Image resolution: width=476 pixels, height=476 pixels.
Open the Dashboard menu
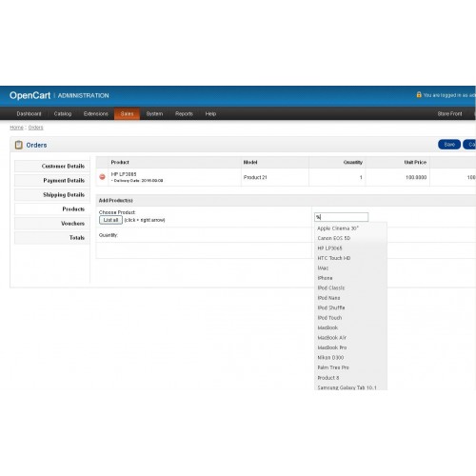(x=29, y=114)
